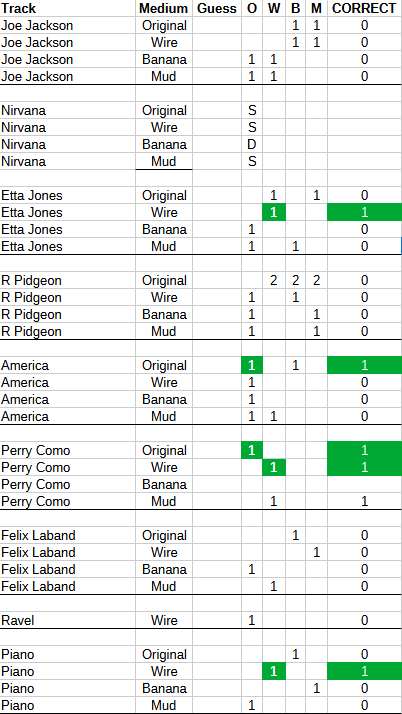Click the Nirvana Mud Medium cell
Screen dimensions: 402x714
point(164,162)
